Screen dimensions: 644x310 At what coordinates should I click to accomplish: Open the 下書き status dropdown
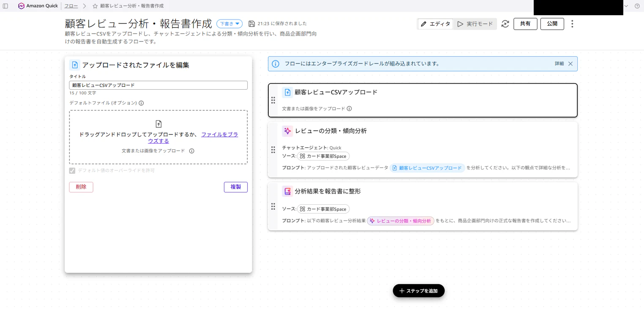point(229,24)
